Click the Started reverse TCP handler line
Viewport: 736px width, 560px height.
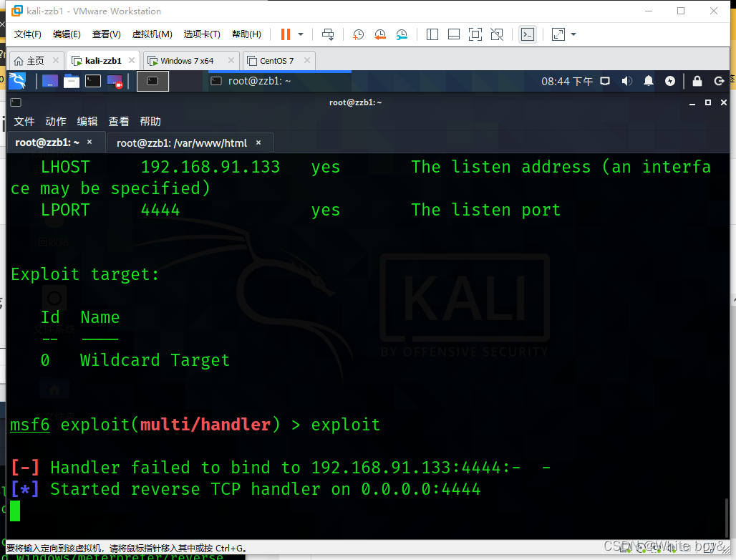coord(246,489)
